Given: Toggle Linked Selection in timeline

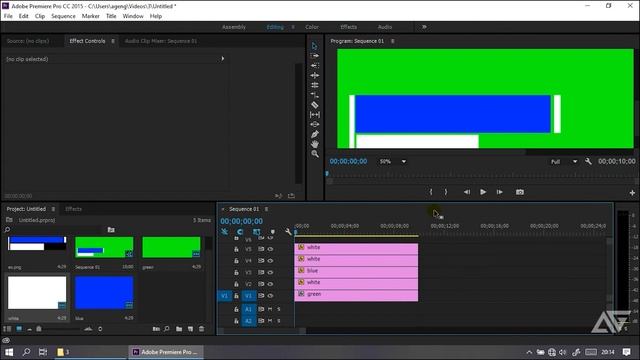Looking at the screenshot, I should pyautogui.click(x=256, y=232).
